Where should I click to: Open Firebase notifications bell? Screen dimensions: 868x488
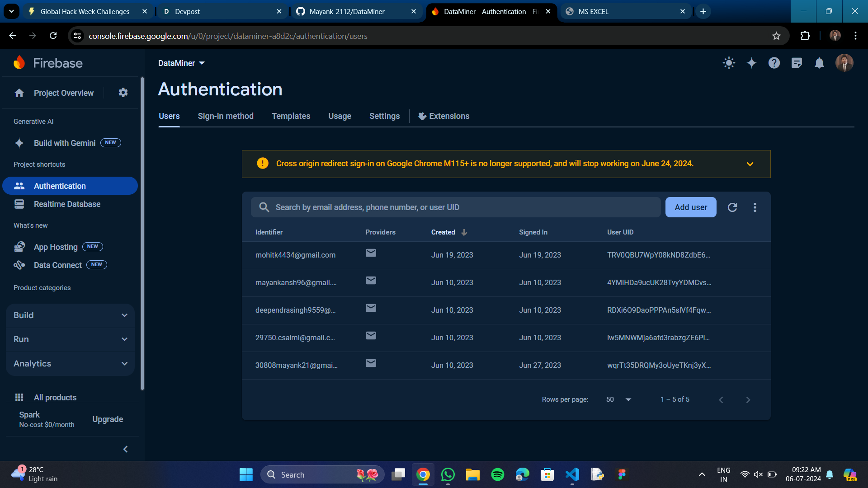pyautogui.click(x=819, y=63)
